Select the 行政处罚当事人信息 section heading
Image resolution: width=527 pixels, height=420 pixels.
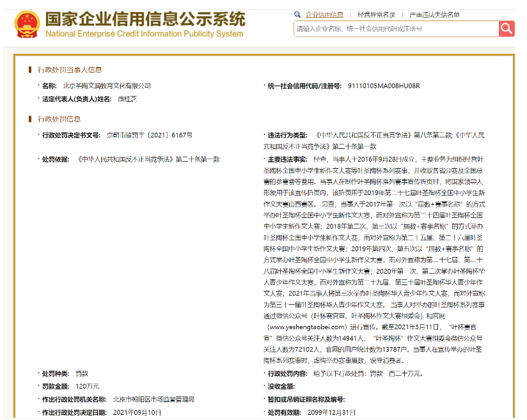[70, 70]
